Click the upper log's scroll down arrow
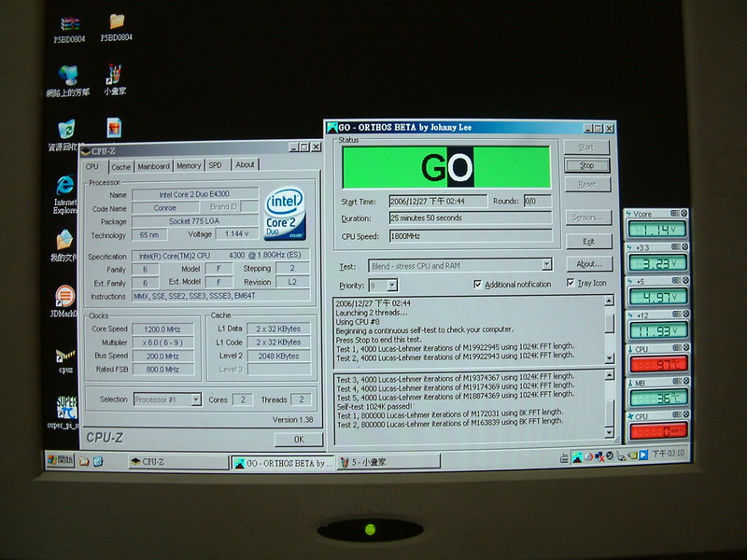The width and height of the screenshot is (747, 560). click(x=610, y=357)
